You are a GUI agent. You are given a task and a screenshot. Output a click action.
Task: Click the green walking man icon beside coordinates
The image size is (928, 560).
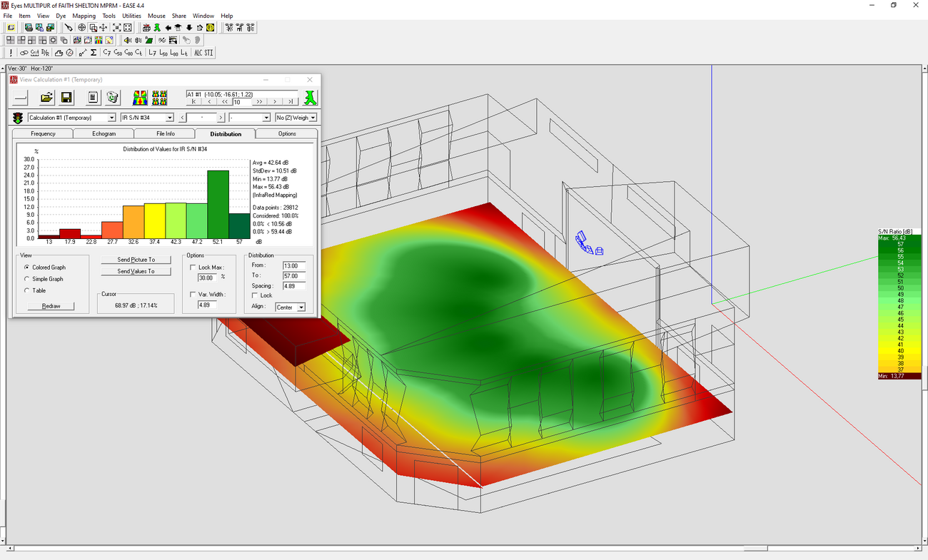[x=310, y=98]
